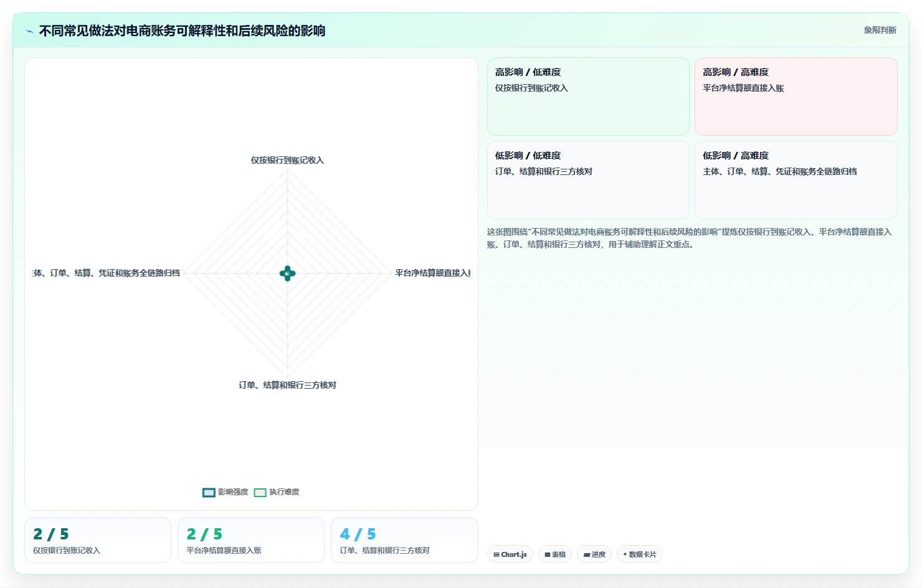The width and height of the screenshot is (922, 588).
Task: Toggle the 执行难度 legend swatch
Action: (x=260, y=493)
